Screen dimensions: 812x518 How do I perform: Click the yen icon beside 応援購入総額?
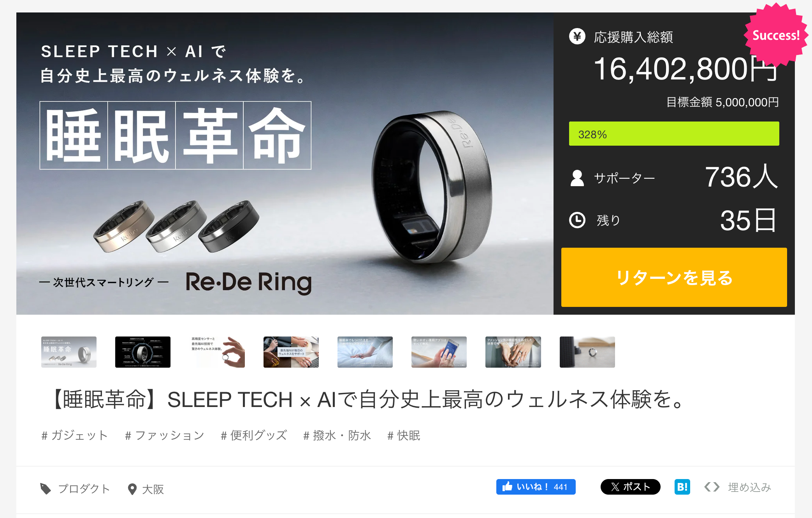(x=577, y=37)
